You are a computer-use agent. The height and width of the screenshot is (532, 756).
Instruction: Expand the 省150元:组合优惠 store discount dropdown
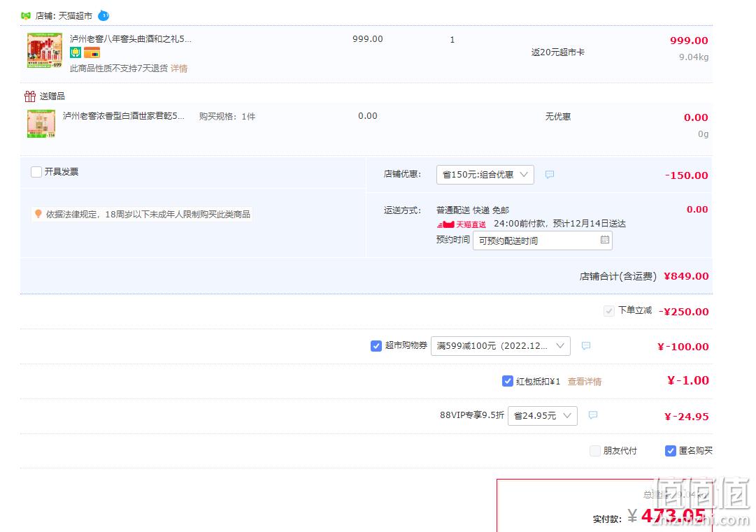(485, 175)
